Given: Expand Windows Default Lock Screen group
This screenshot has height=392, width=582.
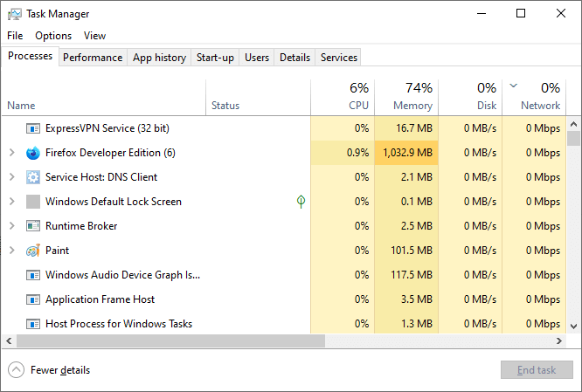Looking at the screenshot, I should pos(12,202).
